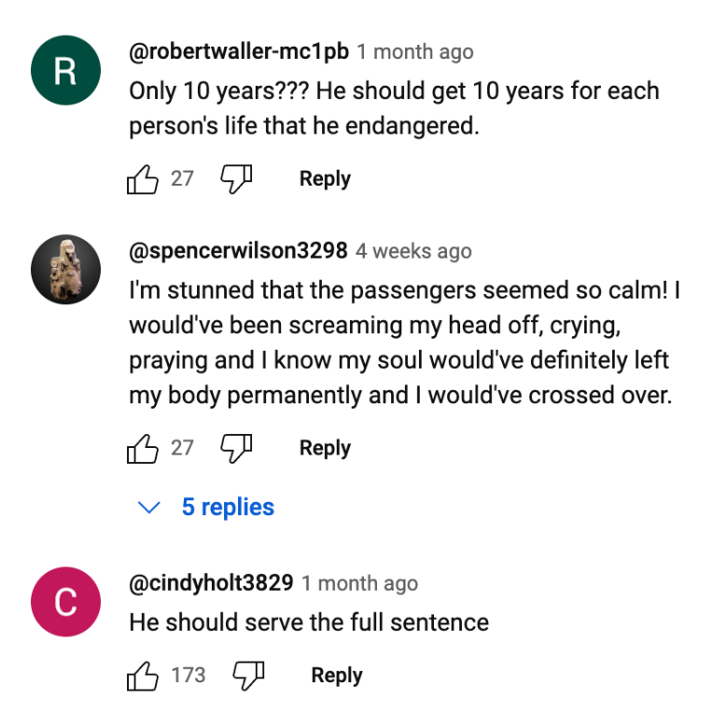Click cindyholt3829's "1 month ago" timestamp

coord(359,583)
